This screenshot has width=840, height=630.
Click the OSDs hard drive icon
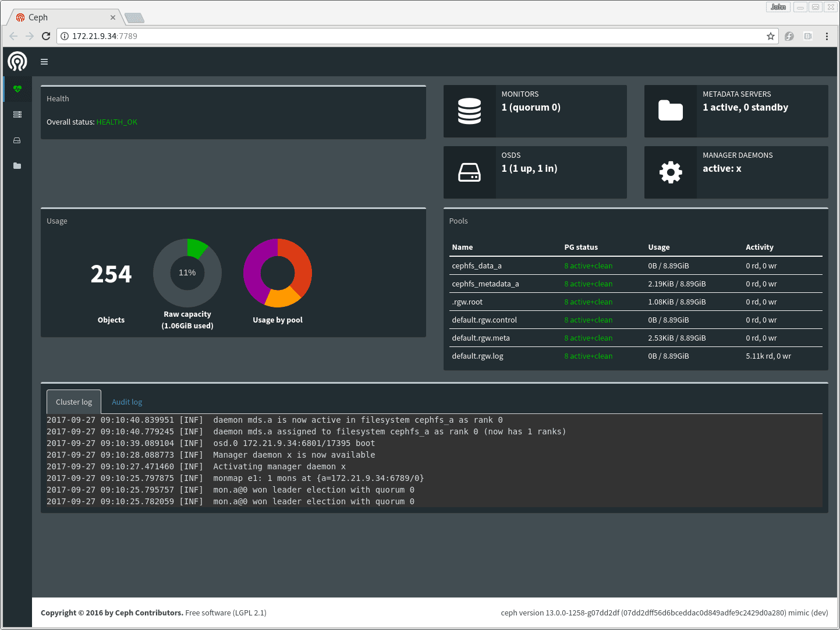[469, 172]
